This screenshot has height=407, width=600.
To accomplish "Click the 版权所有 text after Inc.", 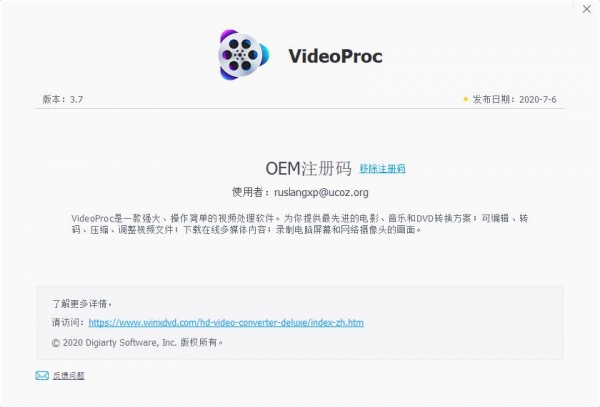I will click(x=201, y=342).
